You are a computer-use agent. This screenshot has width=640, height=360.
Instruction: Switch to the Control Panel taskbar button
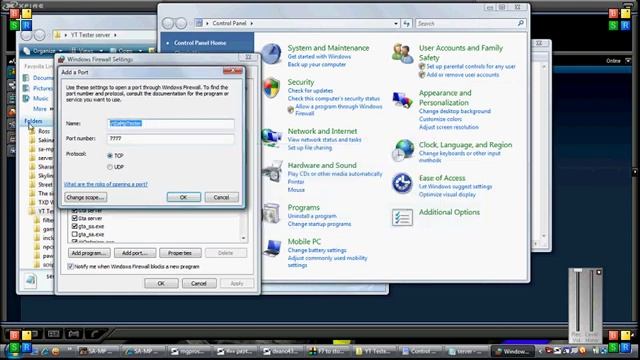(x=420, y=351)
